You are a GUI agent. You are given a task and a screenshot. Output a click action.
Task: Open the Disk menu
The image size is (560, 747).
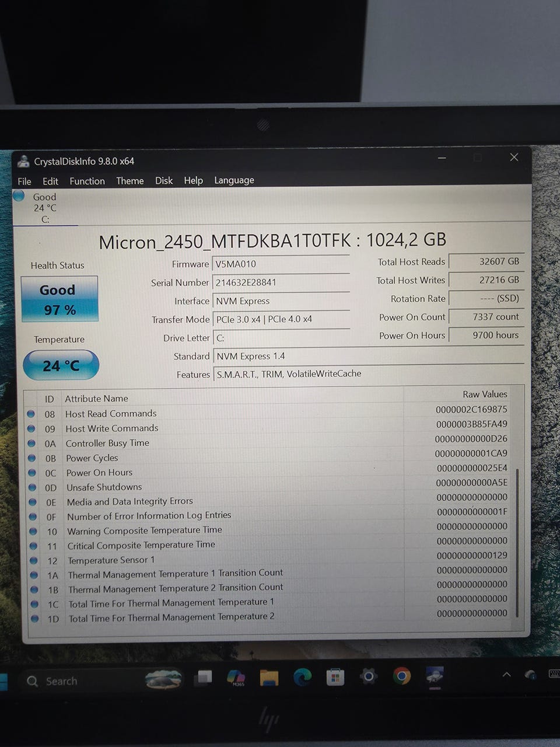pyautogui.click(x=164, y=180)
